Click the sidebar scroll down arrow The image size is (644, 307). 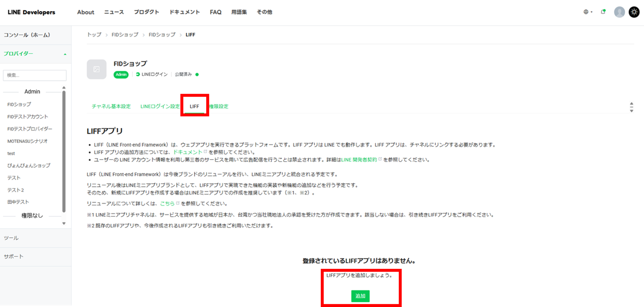pyautogui.click(x=64, y=224)
